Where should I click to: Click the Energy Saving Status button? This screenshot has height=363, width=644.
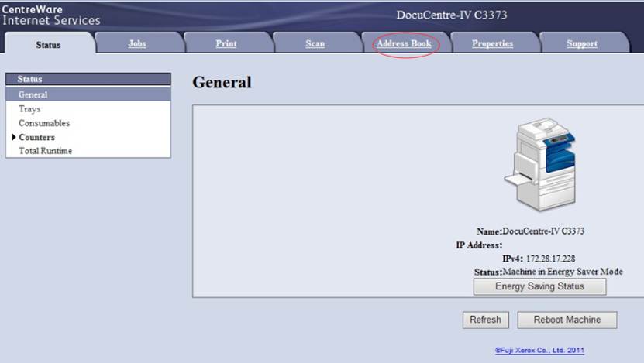tap(539, 286)
